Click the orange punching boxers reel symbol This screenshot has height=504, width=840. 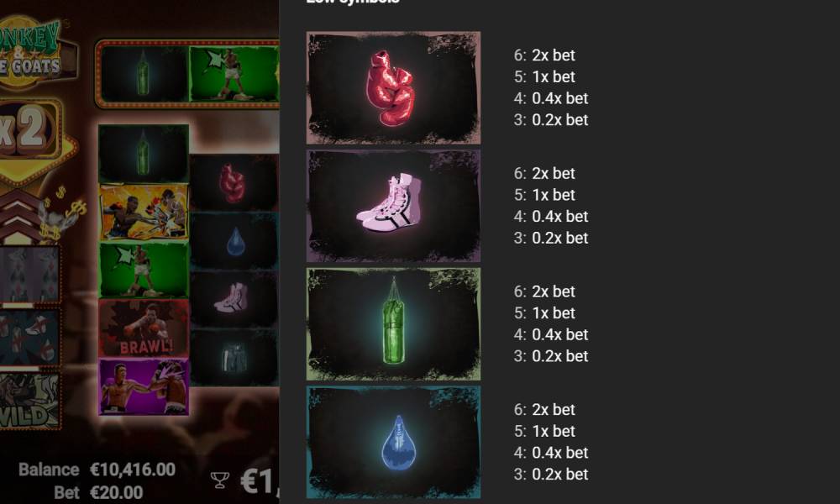[x=144, y=212]
